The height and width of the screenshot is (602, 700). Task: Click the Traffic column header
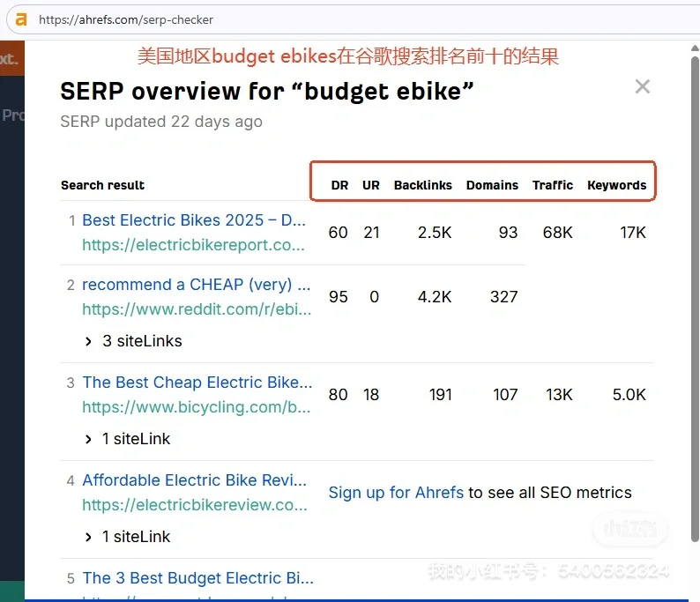click(553, 185)
